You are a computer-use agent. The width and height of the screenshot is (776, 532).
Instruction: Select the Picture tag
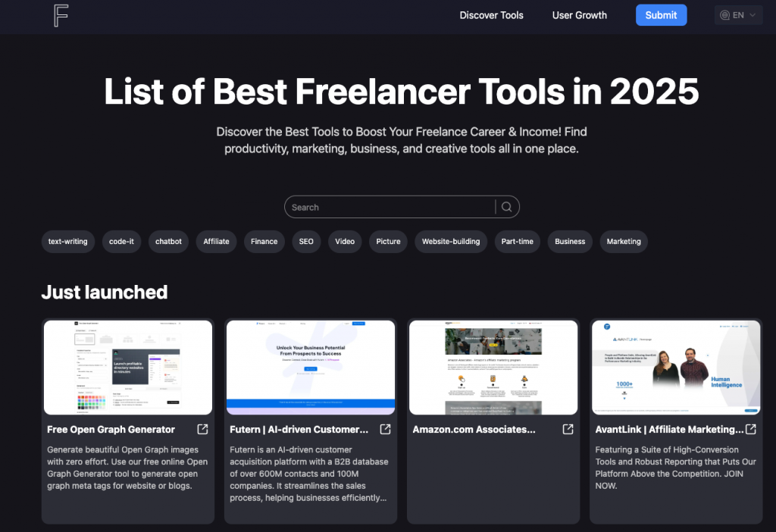388,242
